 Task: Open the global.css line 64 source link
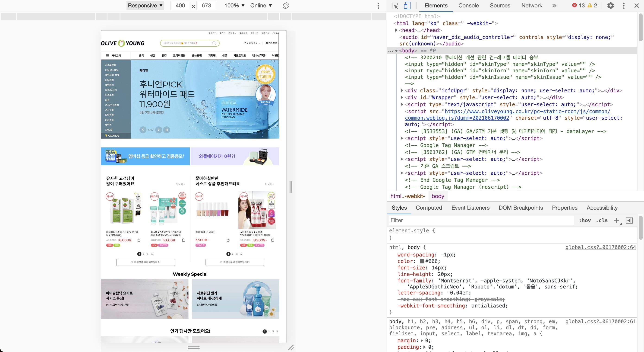point(600,247)
